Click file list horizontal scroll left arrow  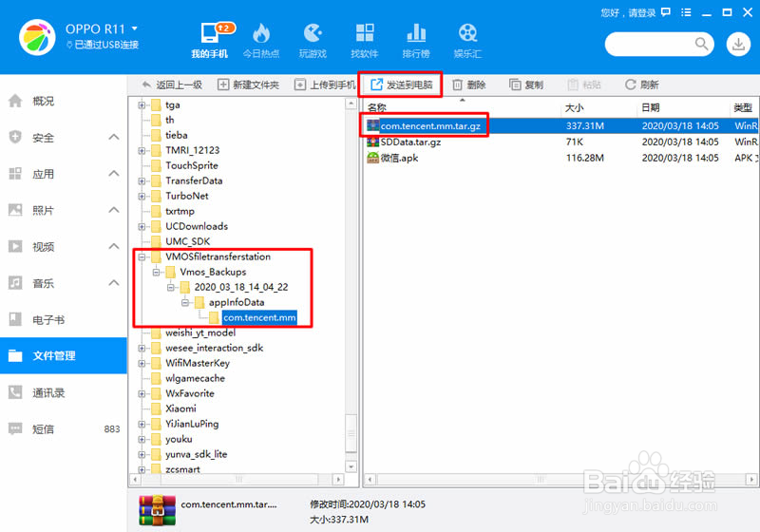(370, 480)
